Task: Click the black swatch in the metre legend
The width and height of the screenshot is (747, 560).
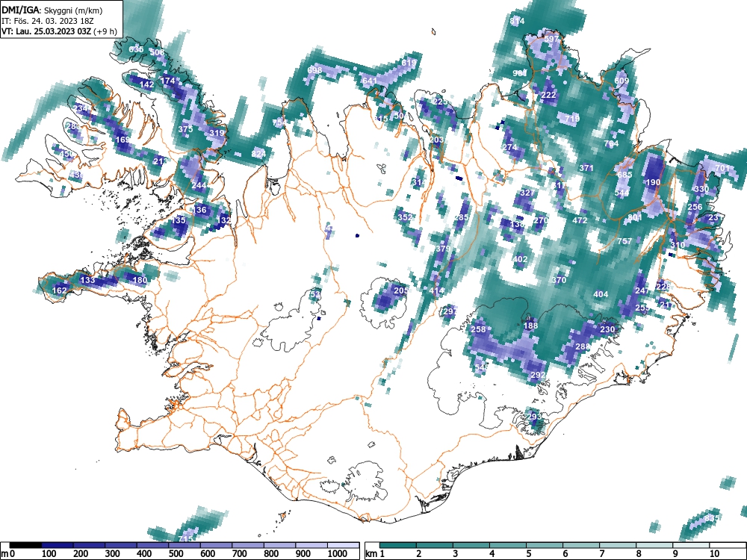Action: 25,545
